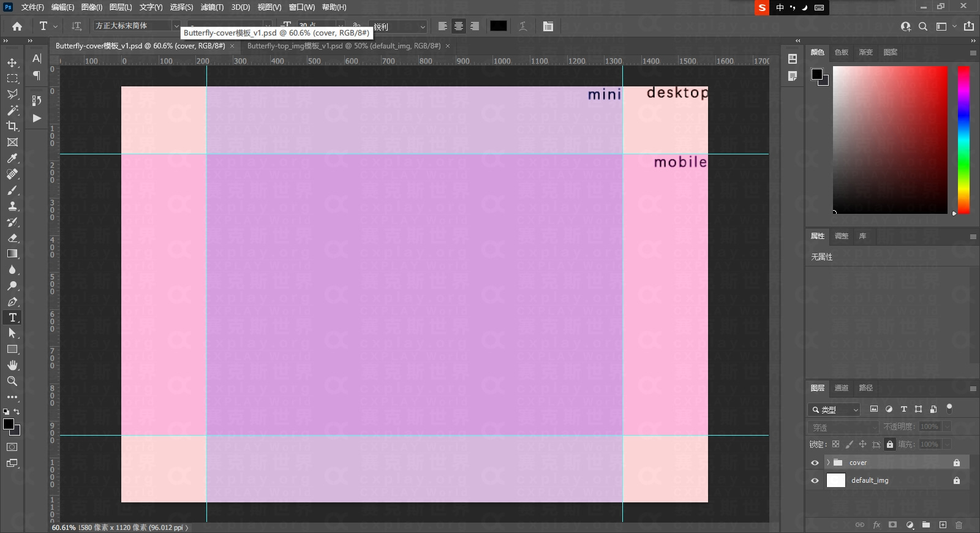Select the Hand tool

(12, 365)
